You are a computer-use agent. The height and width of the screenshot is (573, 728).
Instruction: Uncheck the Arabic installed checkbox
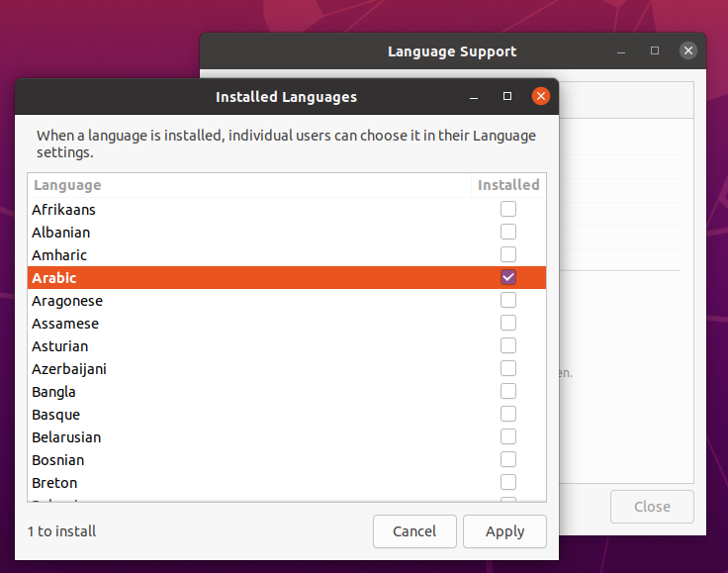(508, 278)
